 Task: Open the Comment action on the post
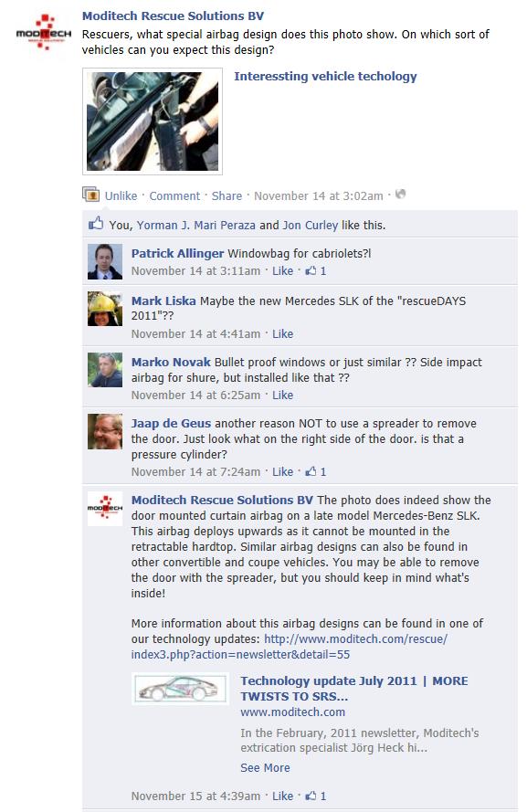(174, 195)
